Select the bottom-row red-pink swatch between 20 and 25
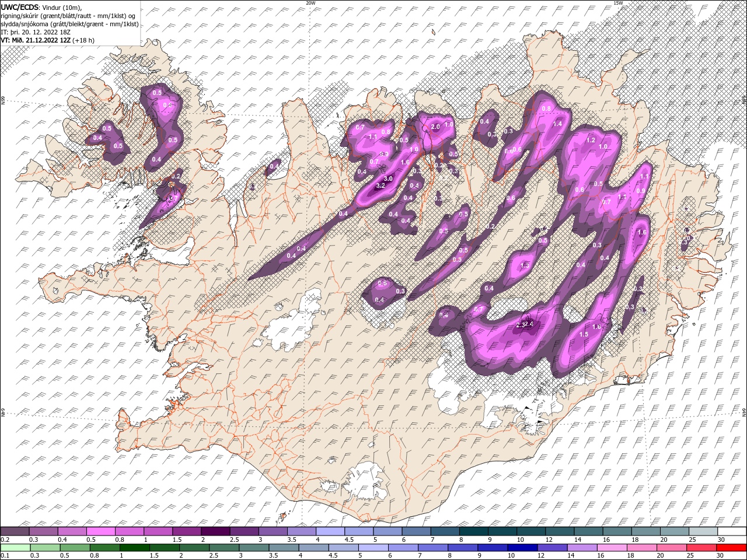 pos(671,548)
